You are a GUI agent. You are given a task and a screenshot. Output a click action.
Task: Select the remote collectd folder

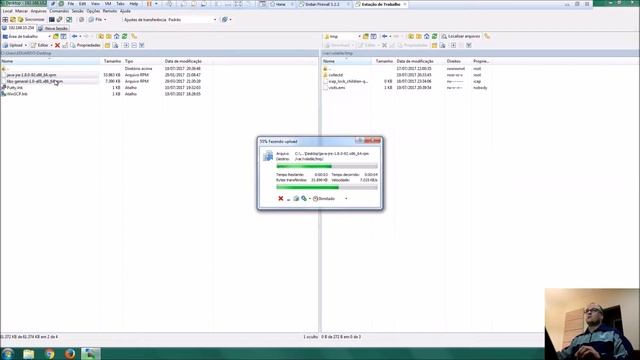(336, 75)
